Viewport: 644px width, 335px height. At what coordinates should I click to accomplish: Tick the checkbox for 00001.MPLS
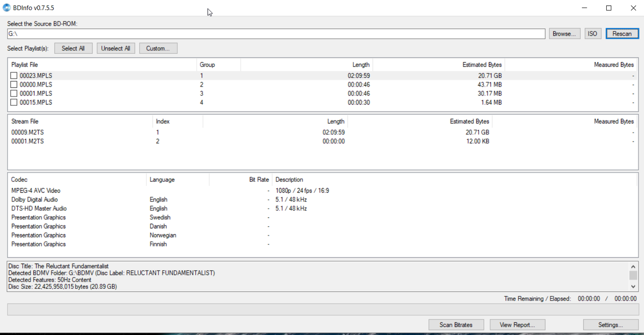click(14, 94)
